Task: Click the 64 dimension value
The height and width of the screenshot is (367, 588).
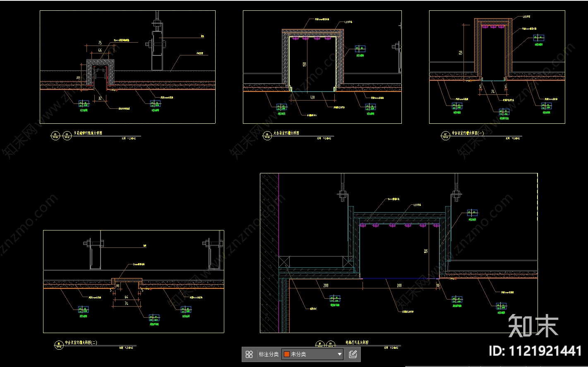Action: (127, 297)
